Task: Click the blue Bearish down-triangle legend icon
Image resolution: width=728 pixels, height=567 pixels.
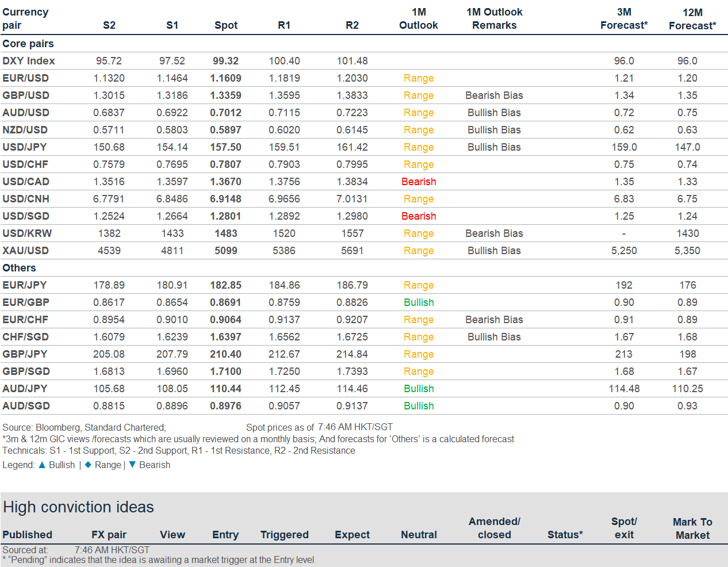Action: [x=132, y=465]
